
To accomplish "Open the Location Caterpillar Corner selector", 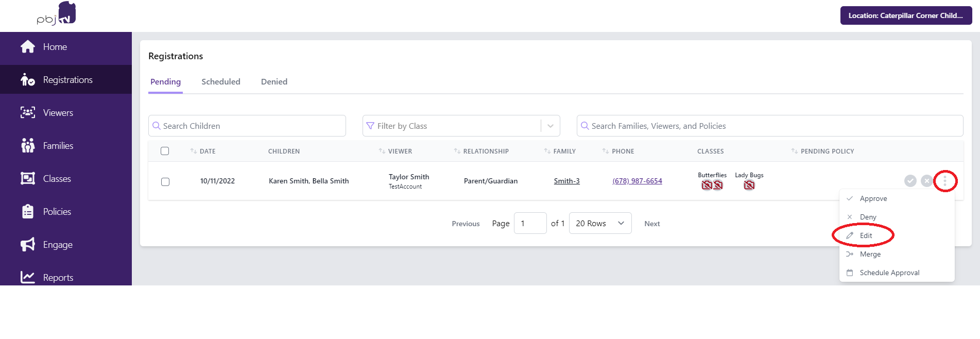I will click(906, 15).
